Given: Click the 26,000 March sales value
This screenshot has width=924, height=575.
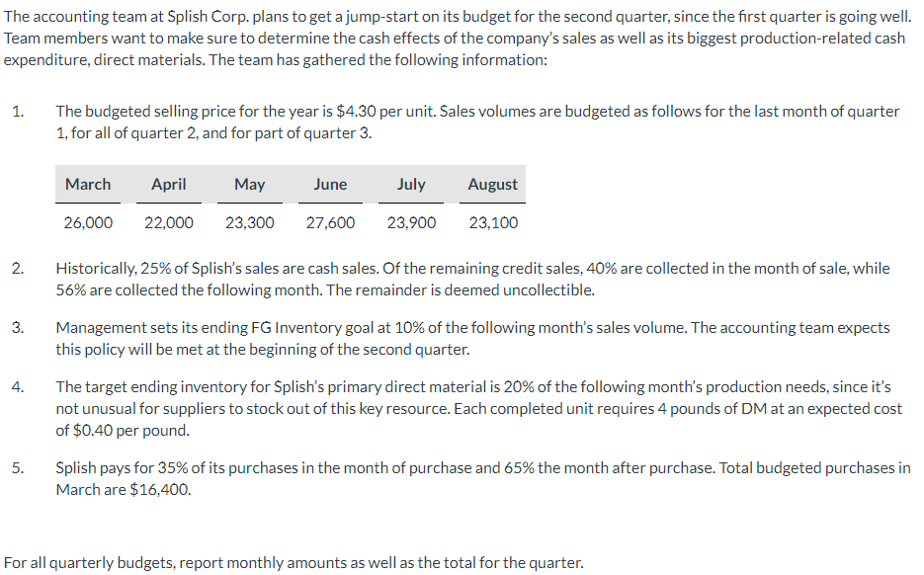Looking at the screenshot, I should (x=88, y=222).
